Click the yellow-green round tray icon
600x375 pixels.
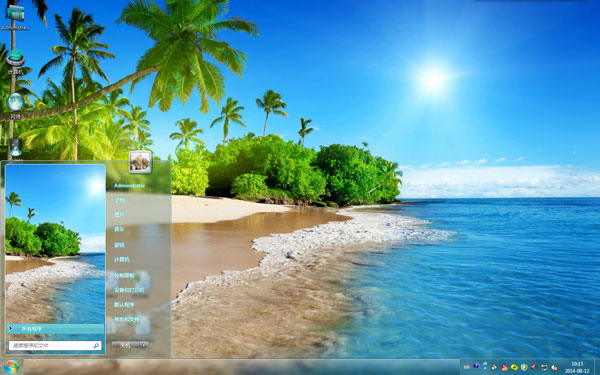click(x=514, y=367)
